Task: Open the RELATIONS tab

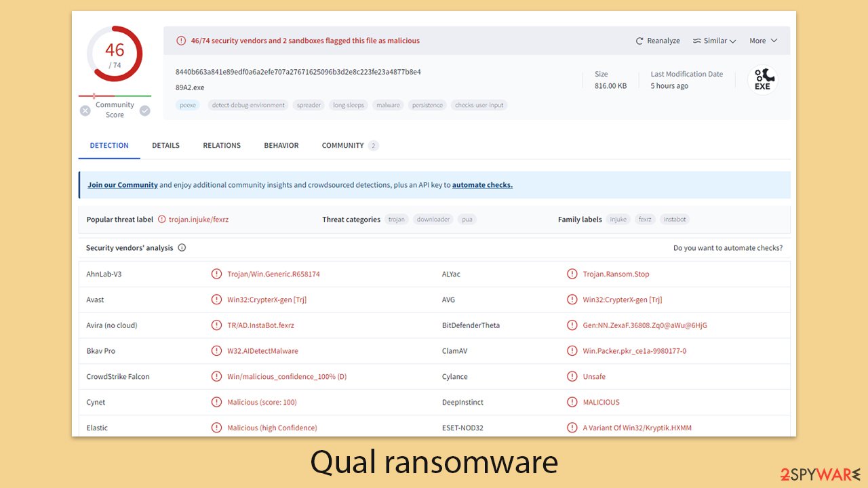Action: (x=222, y=145)
